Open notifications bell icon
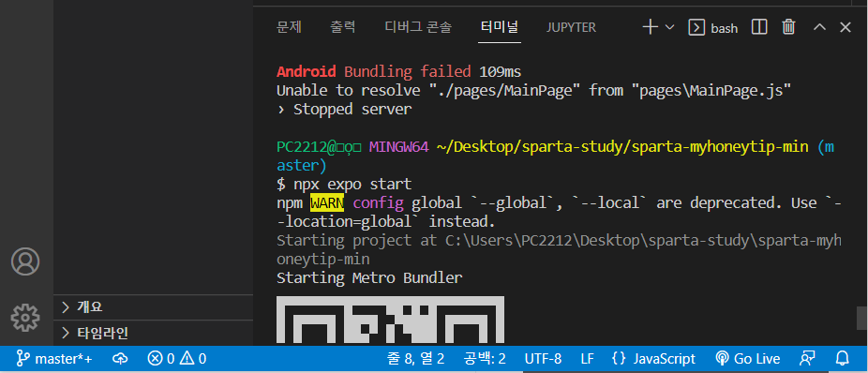 click(843, 358)
